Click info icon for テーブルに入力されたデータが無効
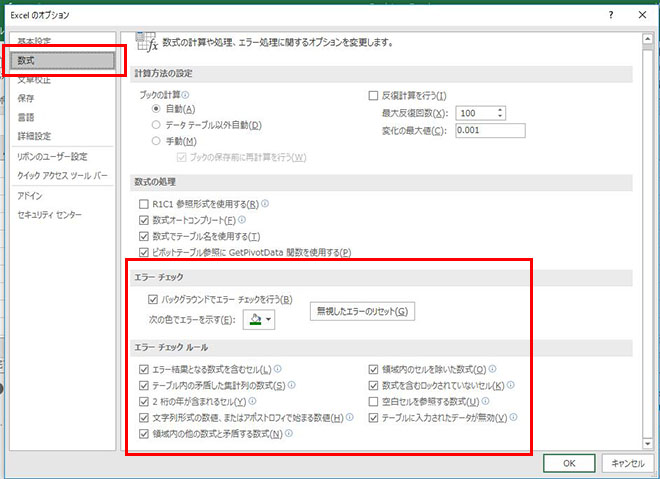Viewport: 660px width, 479px height. click(513, 417)
